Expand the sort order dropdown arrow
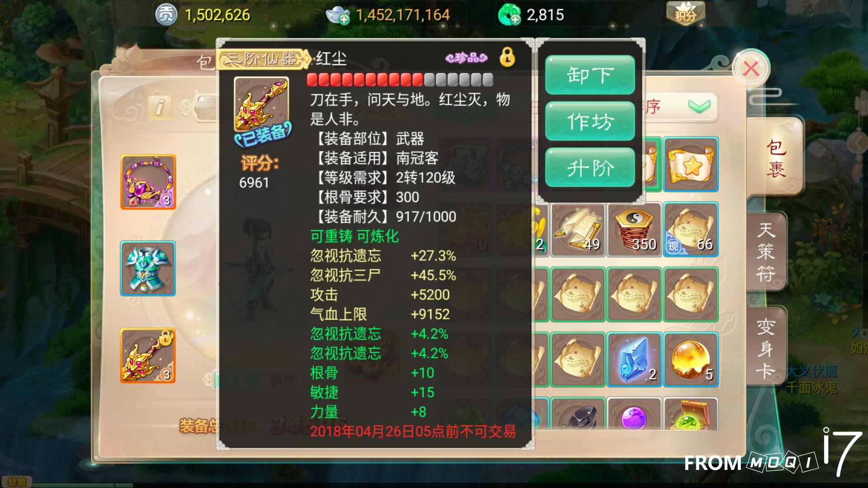This screenshot has width=868, height=488. (699, 107)
